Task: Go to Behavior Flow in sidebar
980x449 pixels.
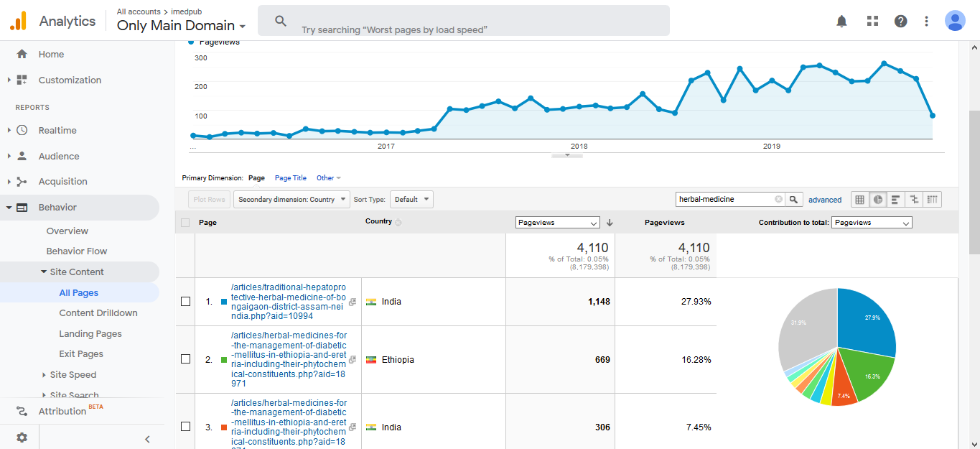Action: [77, 251]
